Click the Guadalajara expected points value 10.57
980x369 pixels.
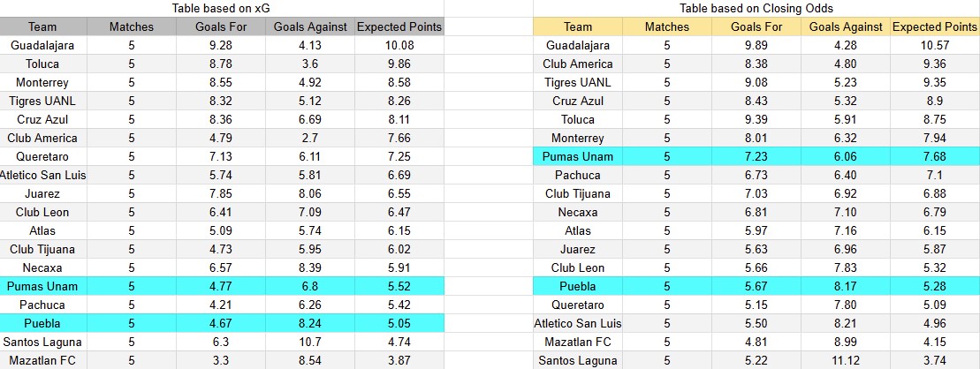pos(934,45)
